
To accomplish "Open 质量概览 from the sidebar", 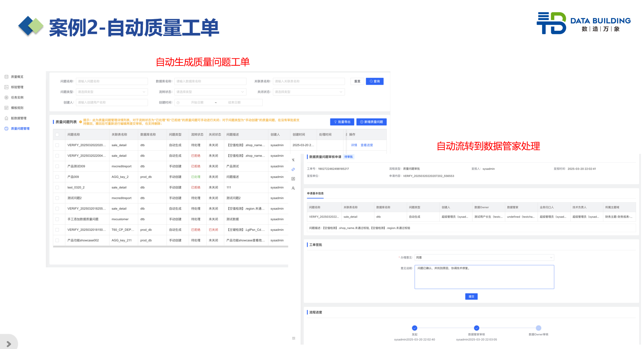I will pos(17,77).
